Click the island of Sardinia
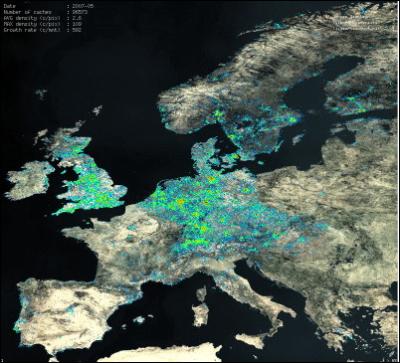Image resolution: width=400 pixels, height=363 pixels. (x=201, y=314)
